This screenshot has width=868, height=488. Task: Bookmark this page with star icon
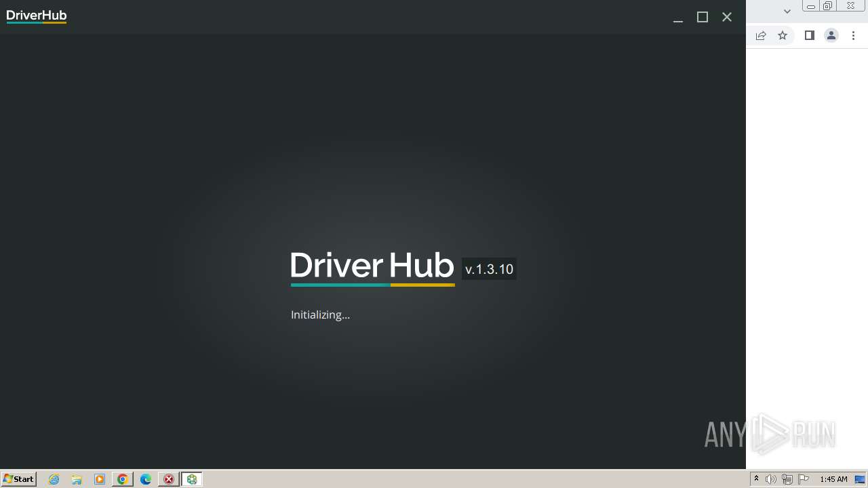(x=783, y=35)
